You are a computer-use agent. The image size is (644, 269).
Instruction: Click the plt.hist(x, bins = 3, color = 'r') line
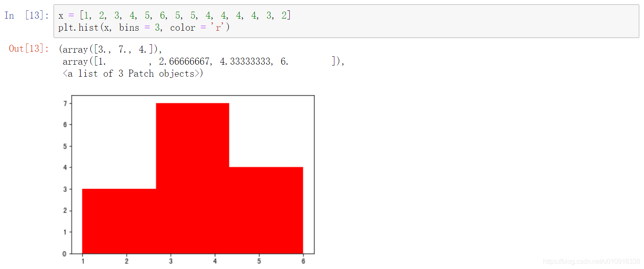pos(144,28)
